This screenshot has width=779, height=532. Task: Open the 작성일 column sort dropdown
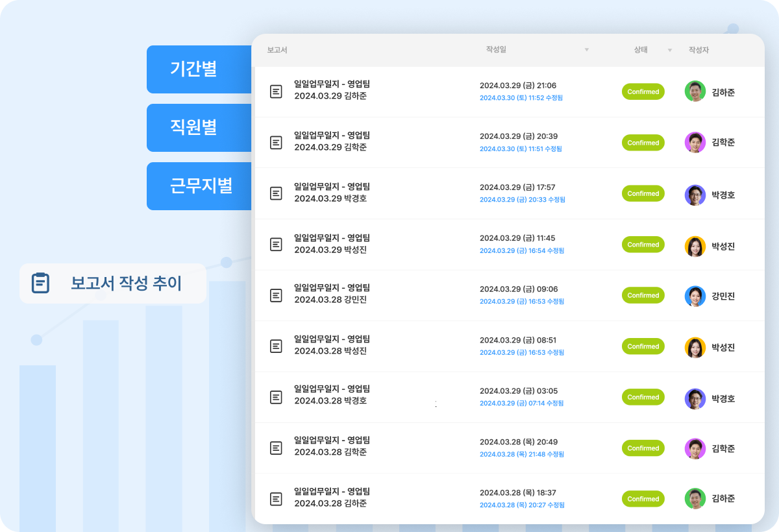tap(586, 49)
